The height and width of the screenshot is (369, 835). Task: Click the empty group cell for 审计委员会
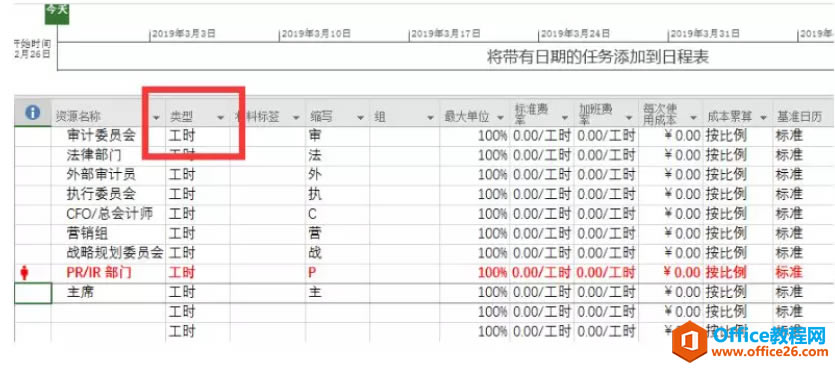click(x=405, y=136)
